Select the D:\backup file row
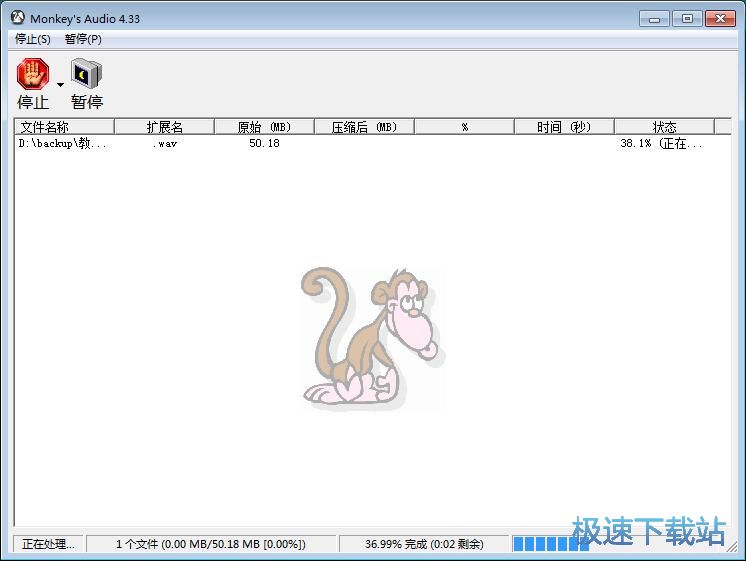 click(x=373, y=143)
